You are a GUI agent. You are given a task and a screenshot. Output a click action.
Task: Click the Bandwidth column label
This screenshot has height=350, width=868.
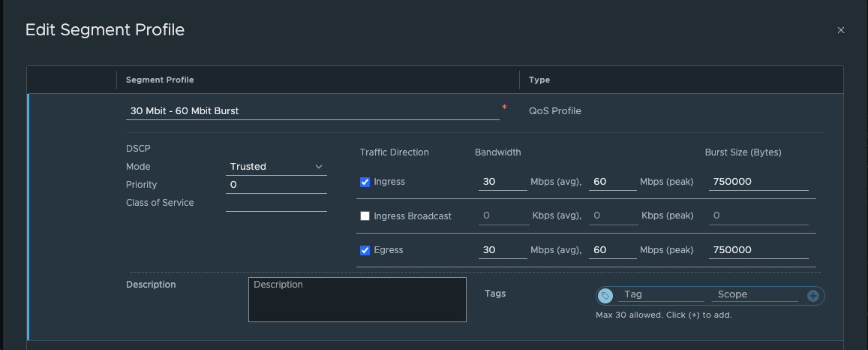coord(497,152)
